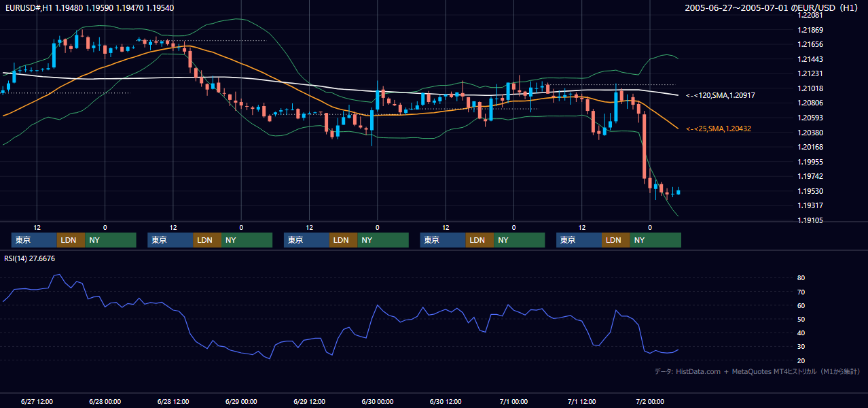
Task: Click the RSI scale value 50
Action: (x=801, y=319)
